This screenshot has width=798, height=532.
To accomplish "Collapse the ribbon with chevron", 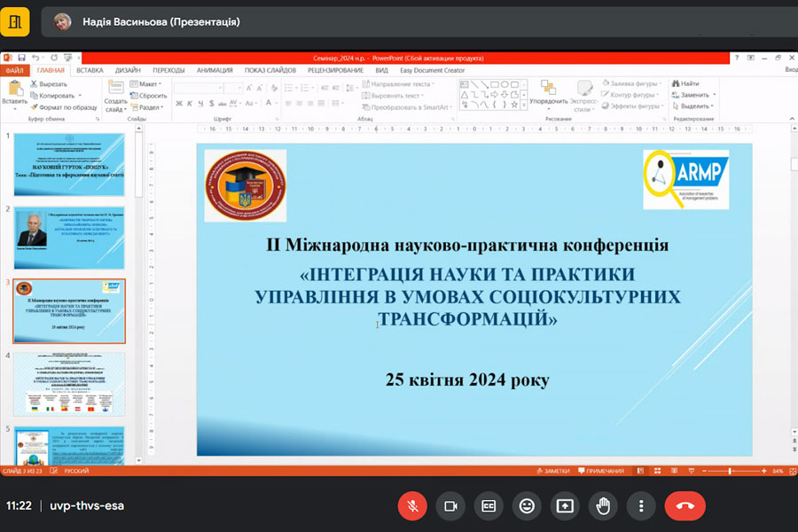I will [792, 119].
